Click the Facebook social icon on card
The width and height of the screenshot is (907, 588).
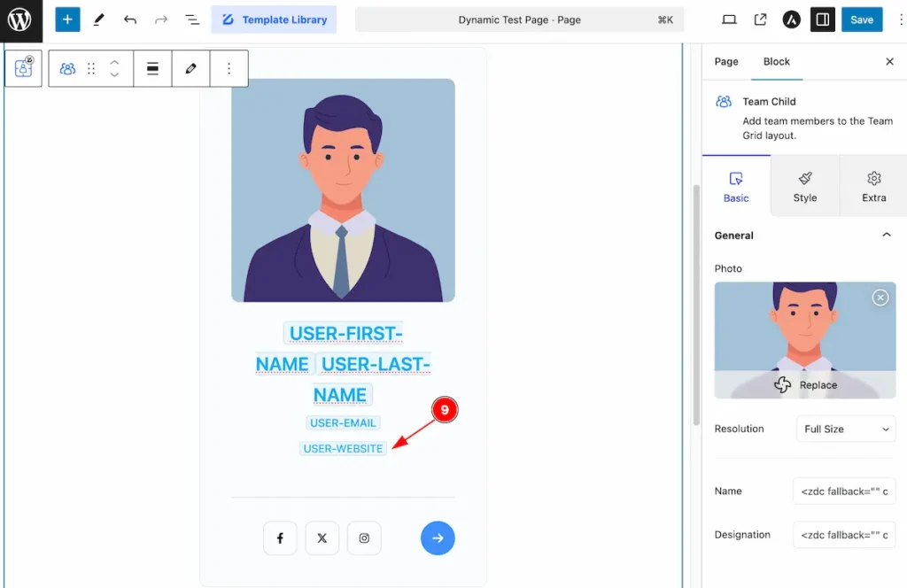pos(280,538)
